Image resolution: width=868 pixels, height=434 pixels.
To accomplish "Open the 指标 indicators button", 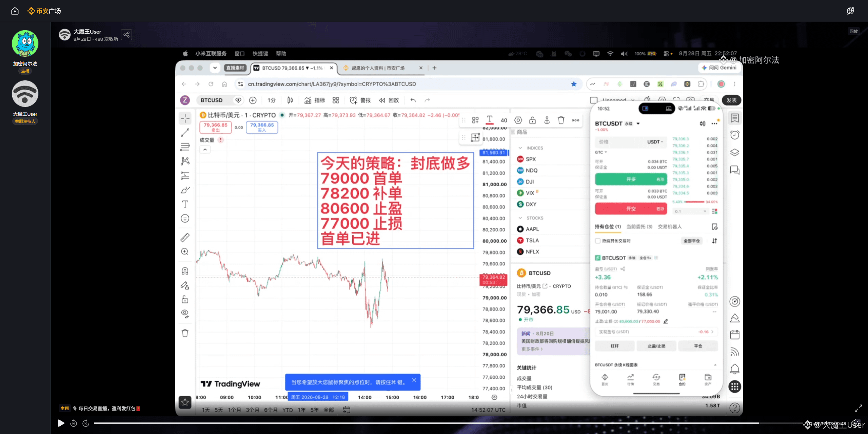I will pos(315,100).
